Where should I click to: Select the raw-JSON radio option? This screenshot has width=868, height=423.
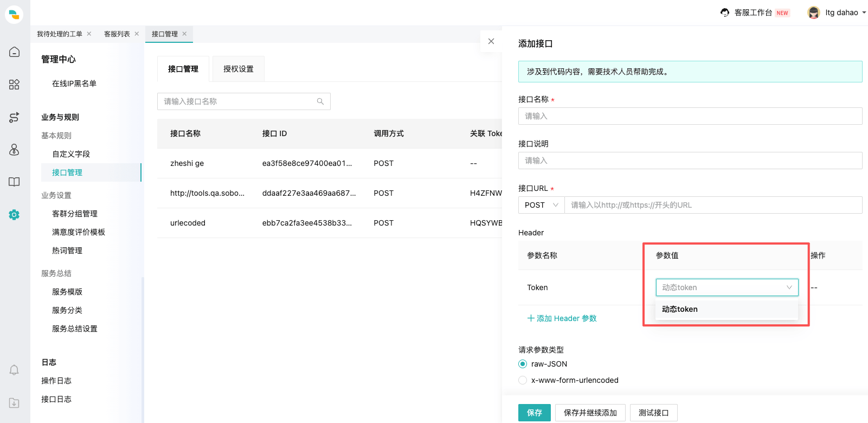point(523,364)
